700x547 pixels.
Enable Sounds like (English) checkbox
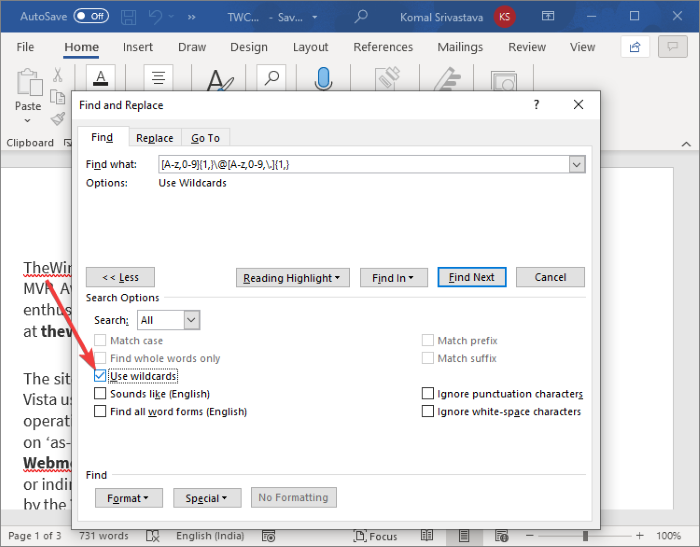tap(100, 393)
